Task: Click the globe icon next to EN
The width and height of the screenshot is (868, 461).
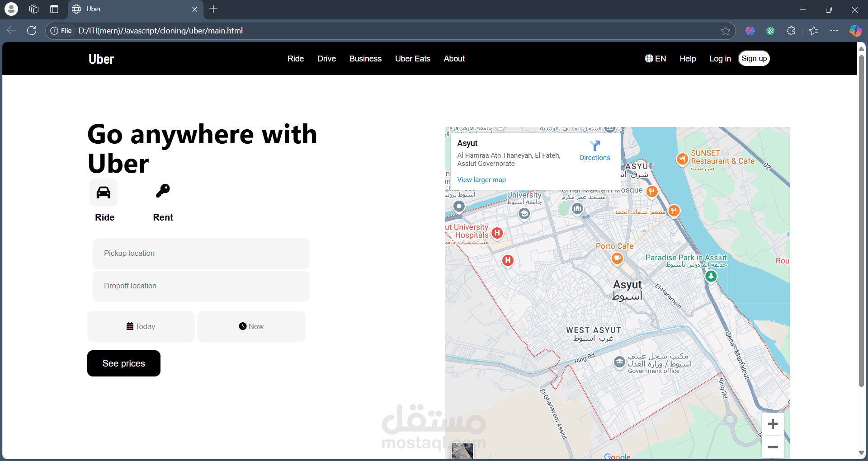Action: (648, 58)
